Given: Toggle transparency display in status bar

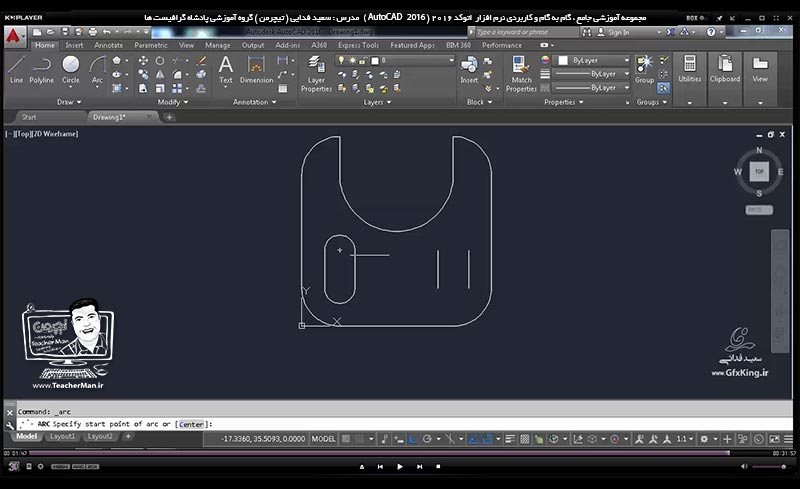Looking at the screenshot, I should [x=524, y=439].
